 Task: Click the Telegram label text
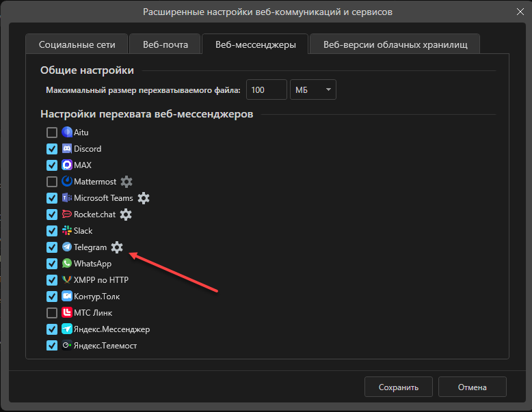coord(90,247)
